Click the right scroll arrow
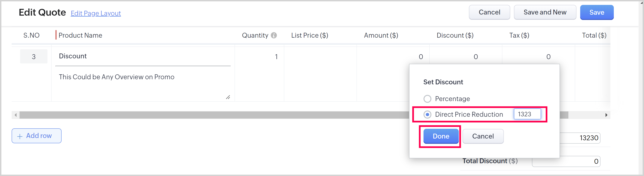 point(606,115)
